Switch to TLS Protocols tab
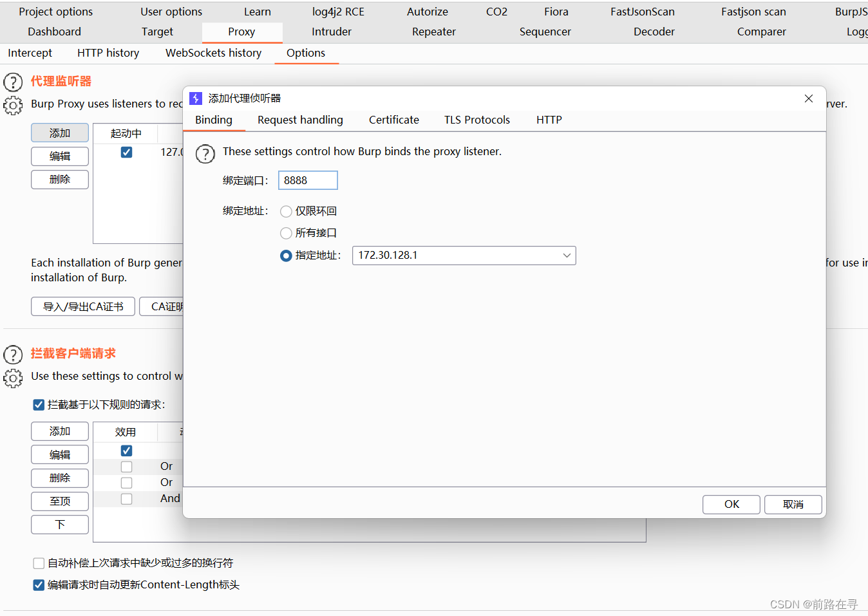 pos(476,120)
